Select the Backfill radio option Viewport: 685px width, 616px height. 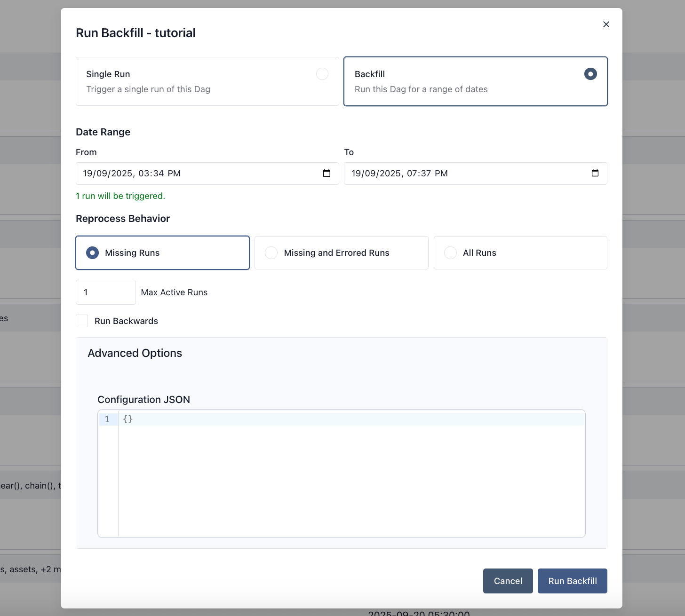[x=590, y=74]
